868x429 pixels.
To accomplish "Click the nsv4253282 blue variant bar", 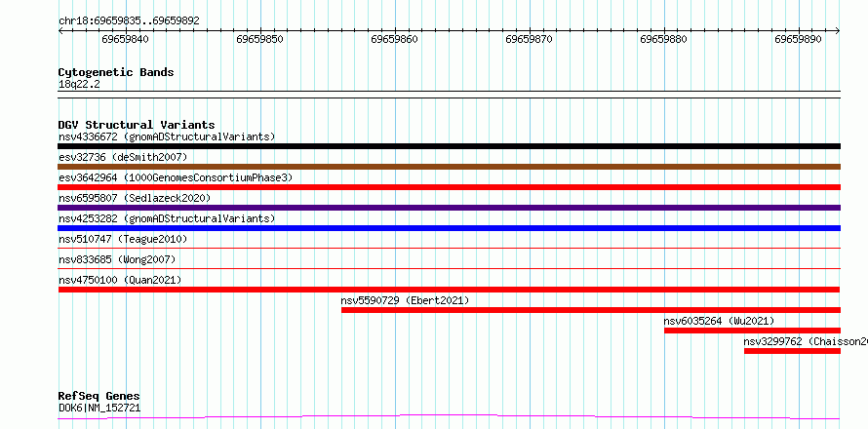I will [449, 228].
